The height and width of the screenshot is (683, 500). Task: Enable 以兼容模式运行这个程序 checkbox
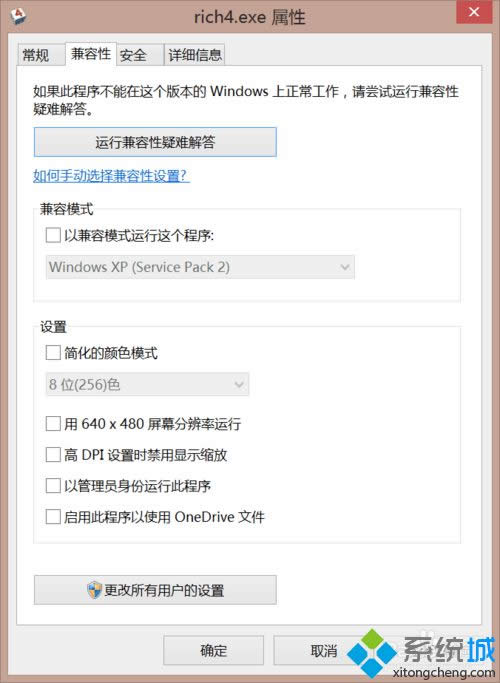53,236
